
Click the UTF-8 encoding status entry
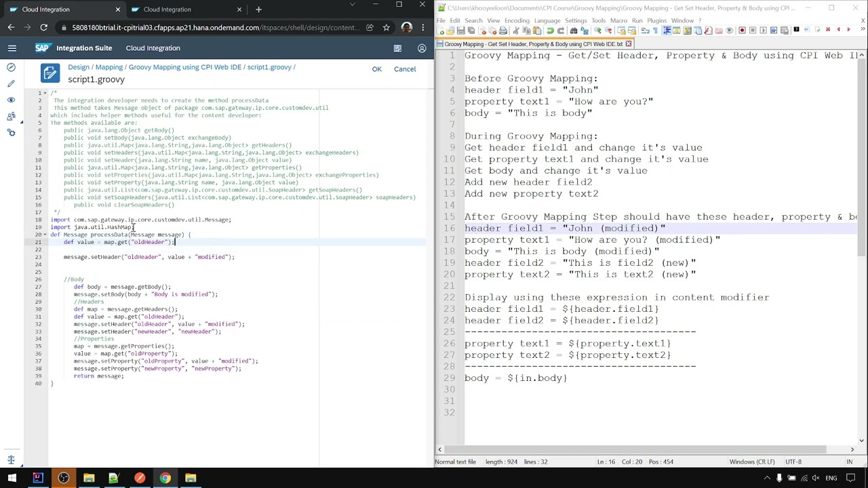click(793, 462)
